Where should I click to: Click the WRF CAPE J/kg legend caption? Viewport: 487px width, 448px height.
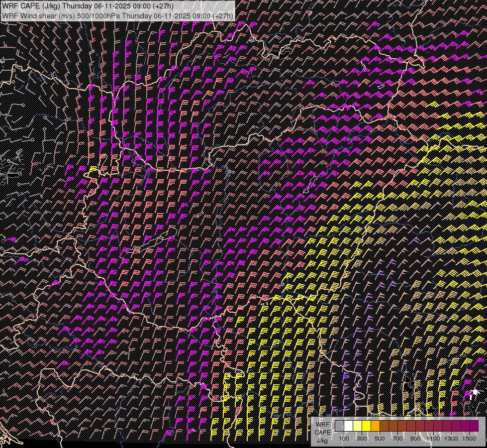coord(322,432)
